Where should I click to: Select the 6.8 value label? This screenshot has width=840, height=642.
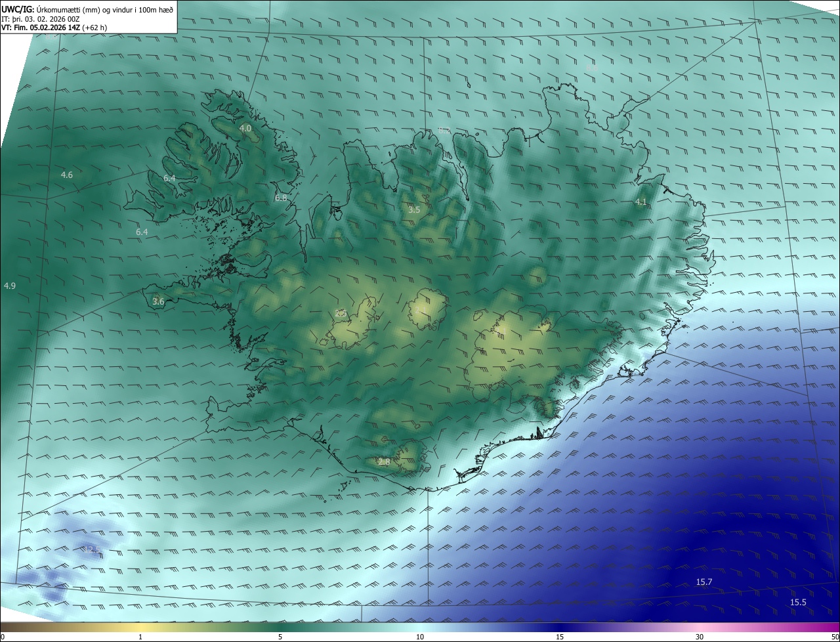click(x=281, y=198)
